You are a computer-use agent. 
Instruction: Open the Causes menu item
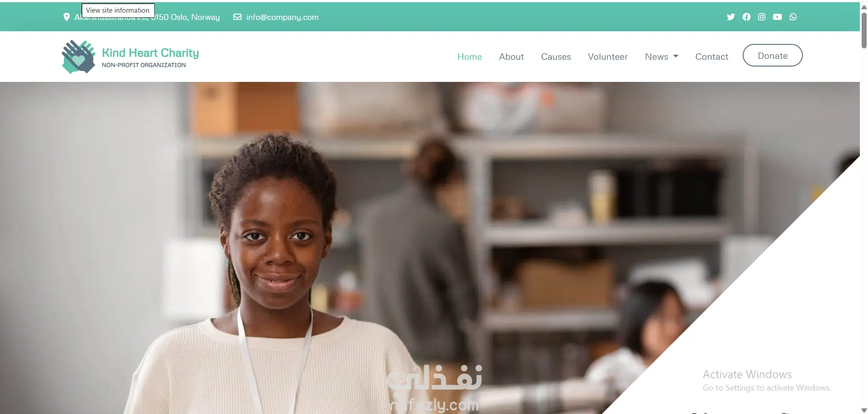click(556, 57)
